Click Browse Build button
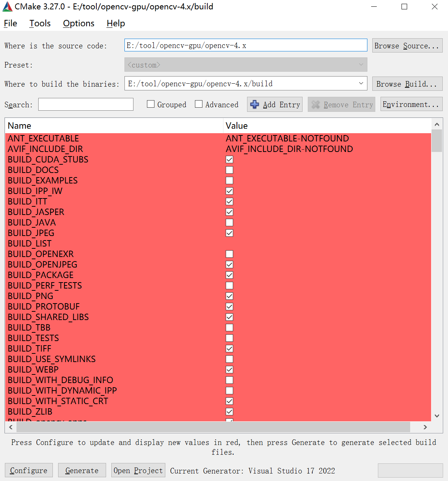The image size is (448, 481). click(407, 84)
